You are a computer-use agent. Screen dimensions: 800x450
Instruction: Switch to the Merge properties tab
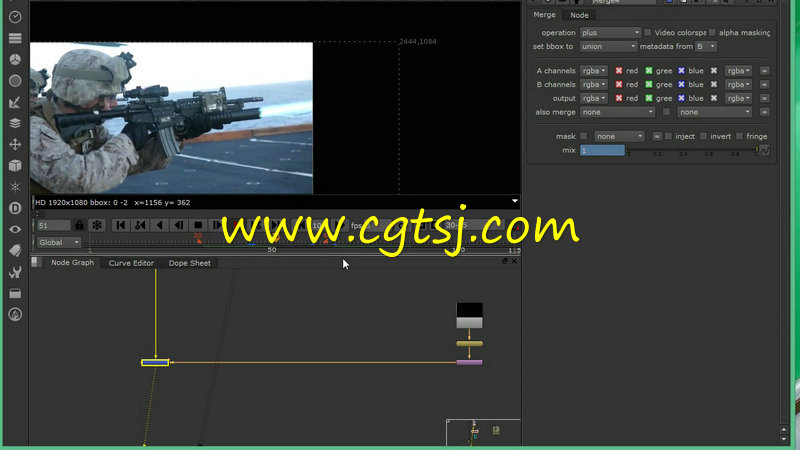coord(544,15)
